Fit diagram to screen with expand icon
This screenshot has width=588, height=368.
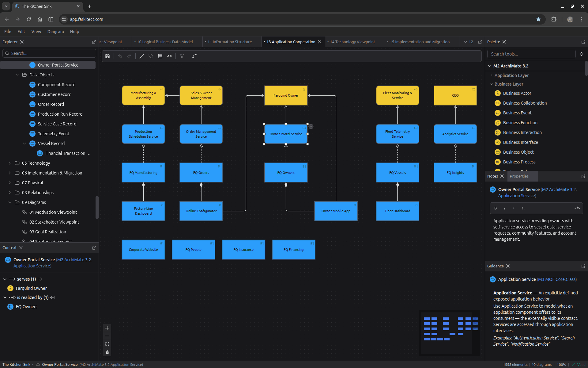point(107,344)
